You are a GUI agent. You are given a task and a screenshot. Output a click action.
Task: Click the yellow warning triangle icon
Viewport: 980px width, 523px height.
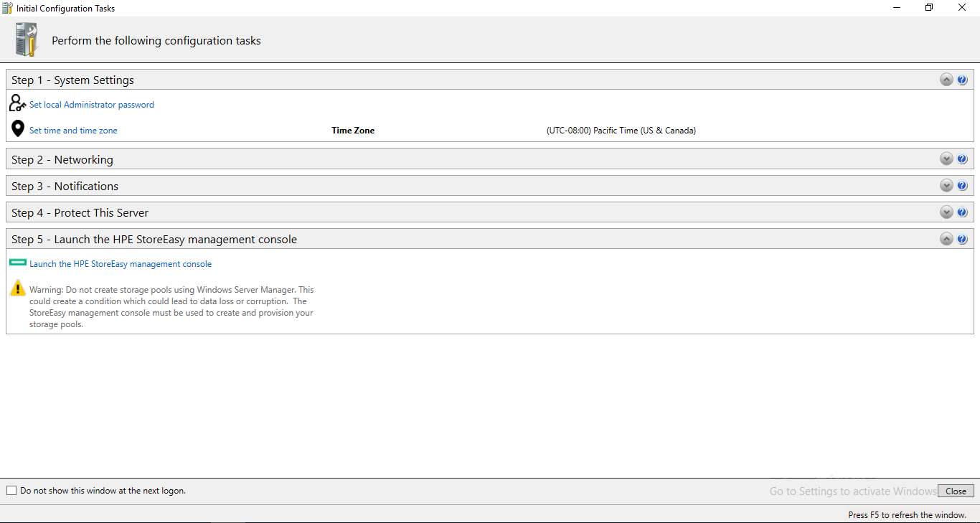coord(17,288)
